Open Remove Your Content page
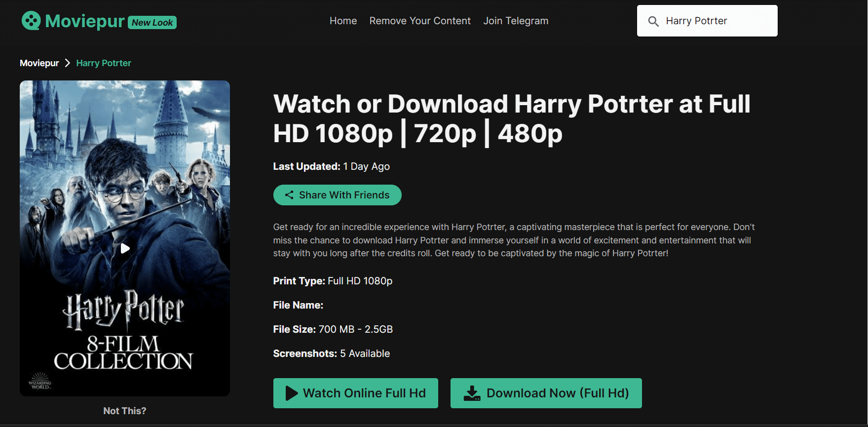 point(420,21)
